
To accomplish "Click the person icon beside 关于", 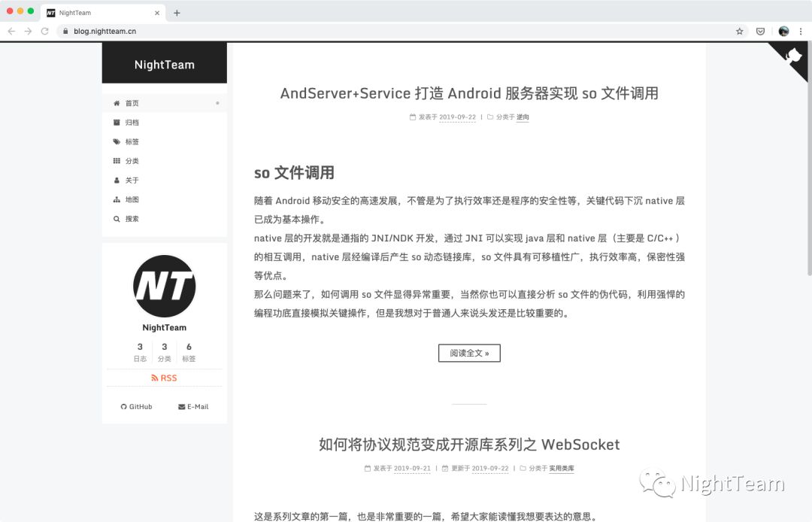I will [x=117, y=180].
